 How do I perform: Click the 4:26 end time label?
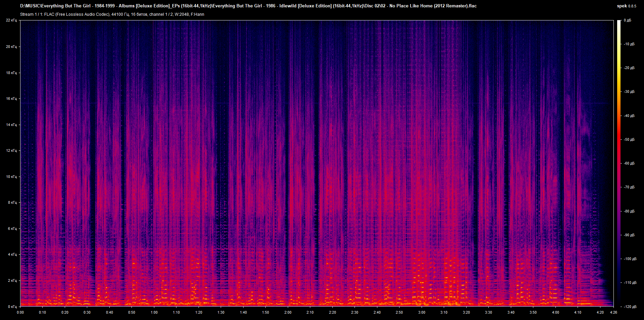click(613, 312)
